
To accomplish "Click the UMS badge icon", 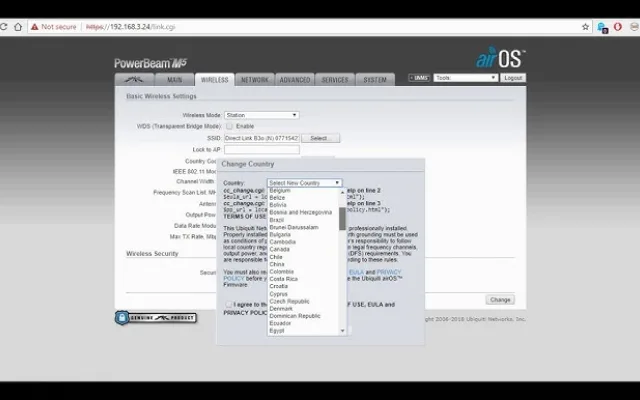I will [419, 78].
